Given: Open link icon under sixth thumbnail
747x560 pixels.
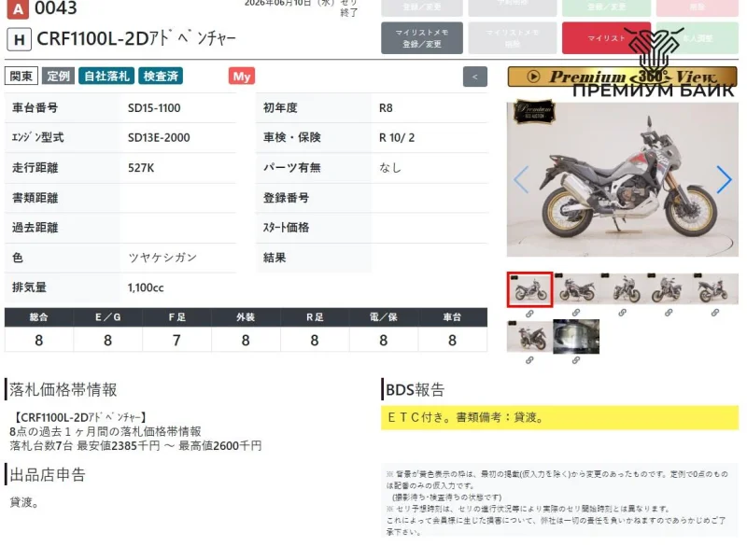Looking at the screenshot, I should pos(529,360).
